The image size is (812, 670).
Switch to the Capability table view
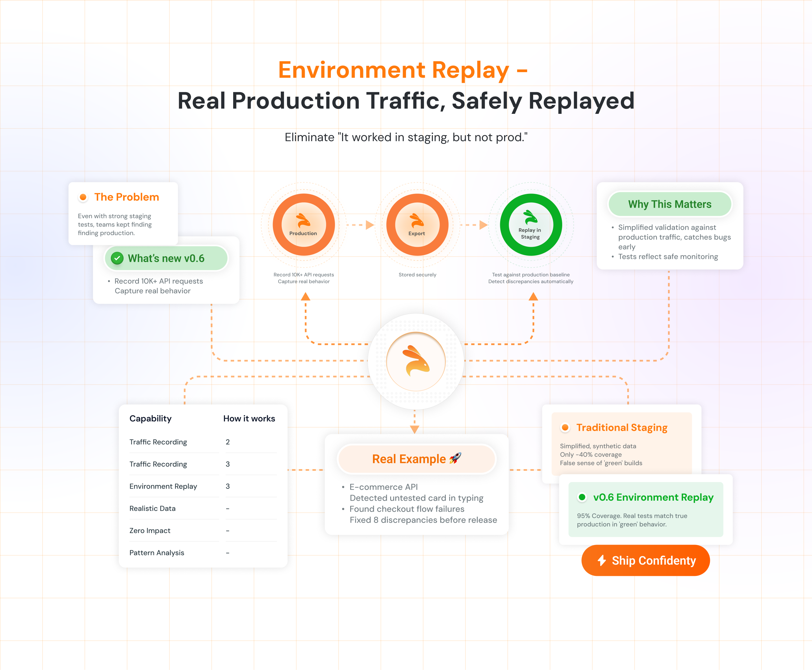(x=150, y=418)
